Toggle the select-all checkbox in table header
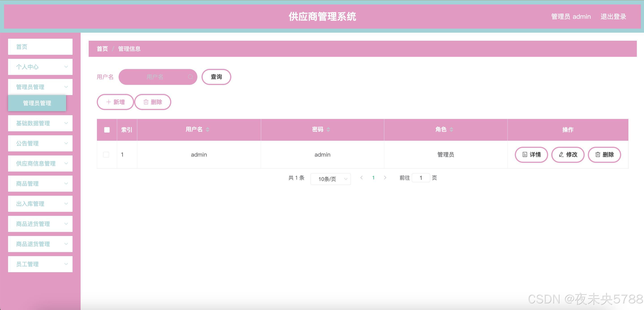The width and height of the screenshot is (644, 310). [x=107, y=130]
